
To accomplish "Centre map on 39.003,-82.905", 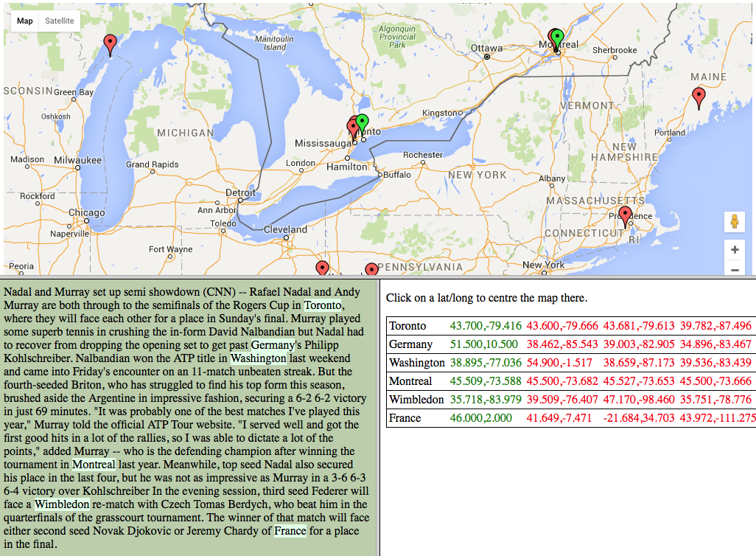I will (x=639, y=344).
